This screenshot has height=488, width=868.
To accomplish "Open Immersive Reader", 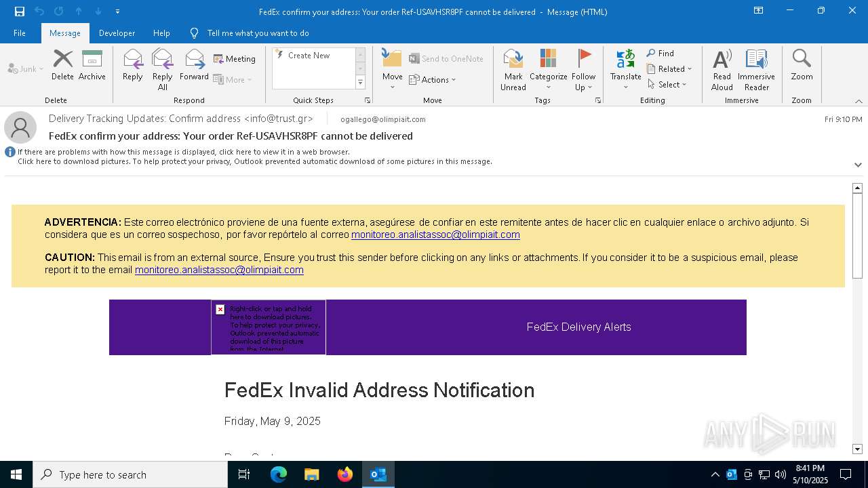I will (756, 70).
